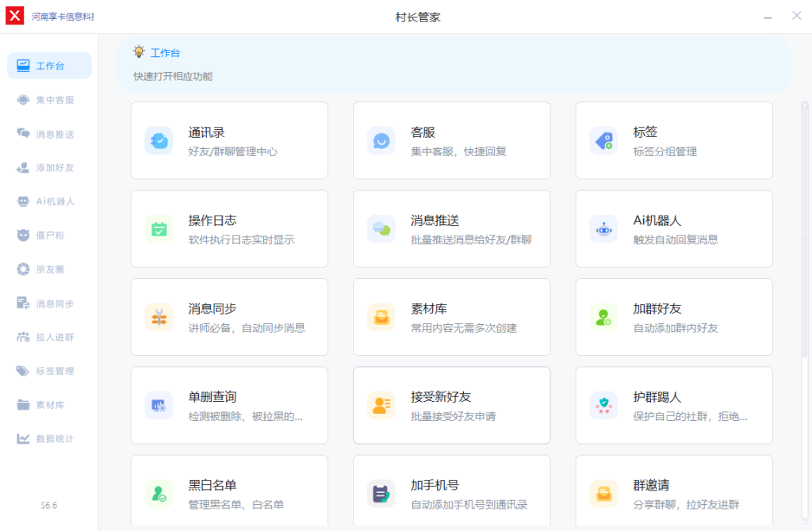The width and height of the screenshot is (812, 531).
Task: Open the 集中客服 sidebar menu
Action: 49,100
